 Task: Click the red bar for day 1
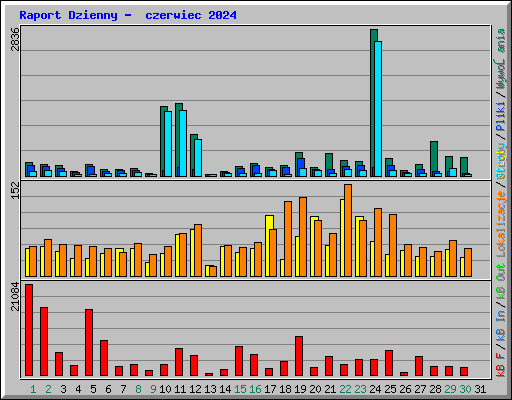29,330
